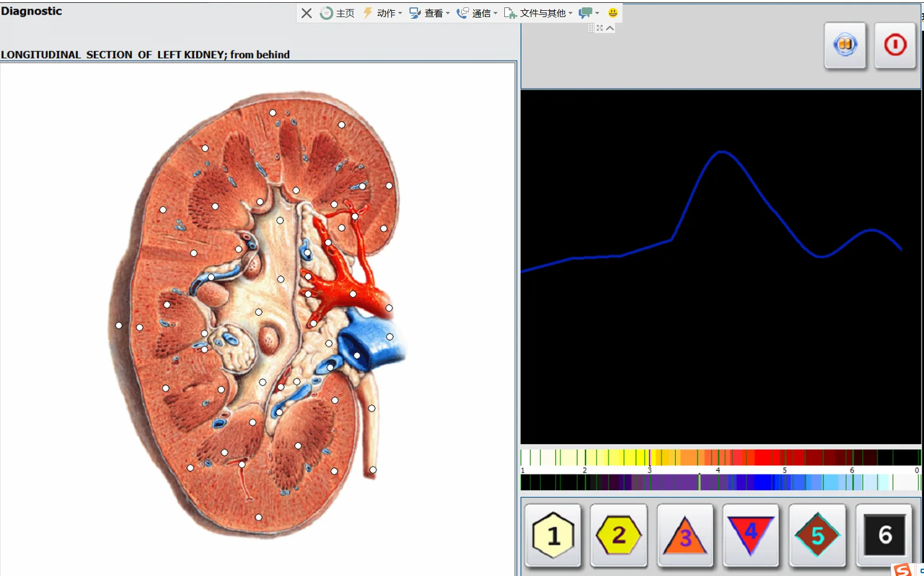Image resolution: width=924 pixels, height=576 pixels.
Task: Choose the orange triangle marker 3
Action: tap(685, 535)
